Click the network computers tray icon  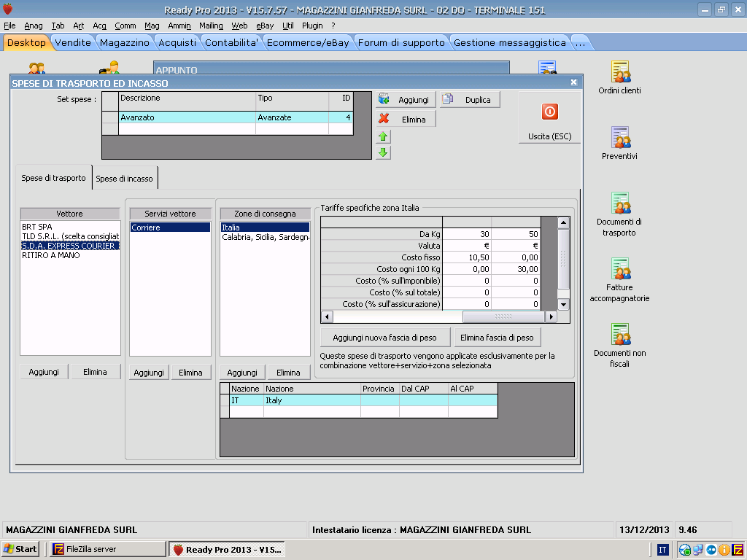pyautogui.click(x=698, y=550)
